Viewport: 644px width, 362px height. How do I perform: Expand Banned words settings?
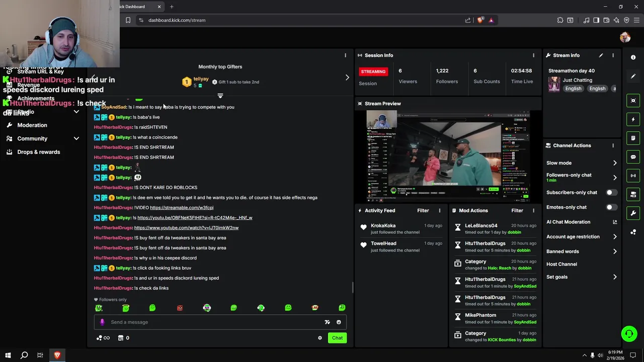pos(614,251)
